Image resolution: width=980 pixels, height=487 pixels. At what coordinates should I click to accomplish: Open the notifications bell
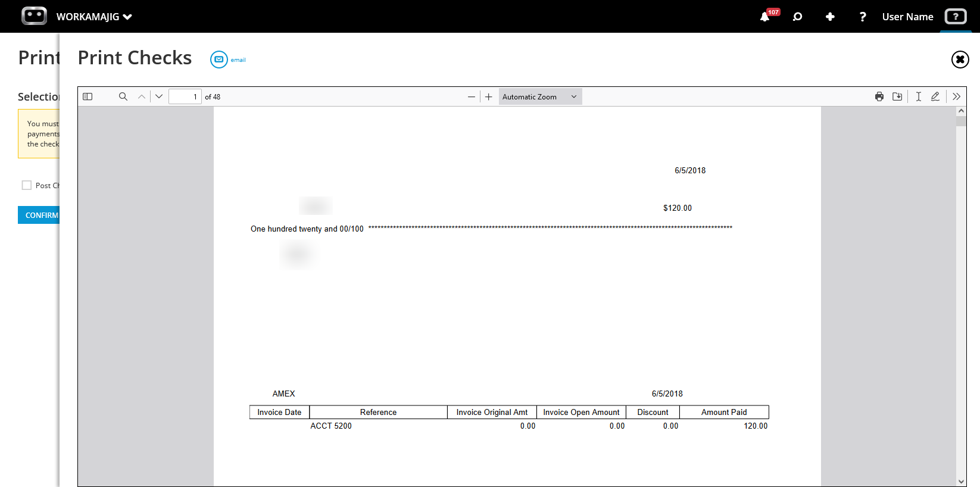(765, 17)
